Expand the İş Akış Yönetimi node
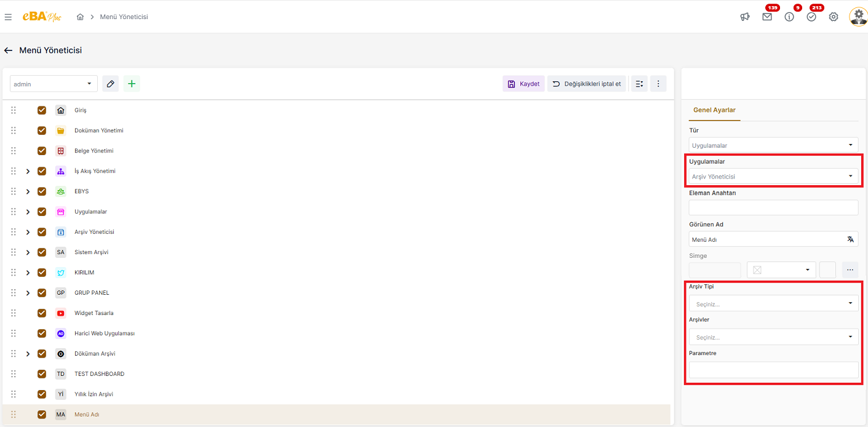 pos(28,171)
